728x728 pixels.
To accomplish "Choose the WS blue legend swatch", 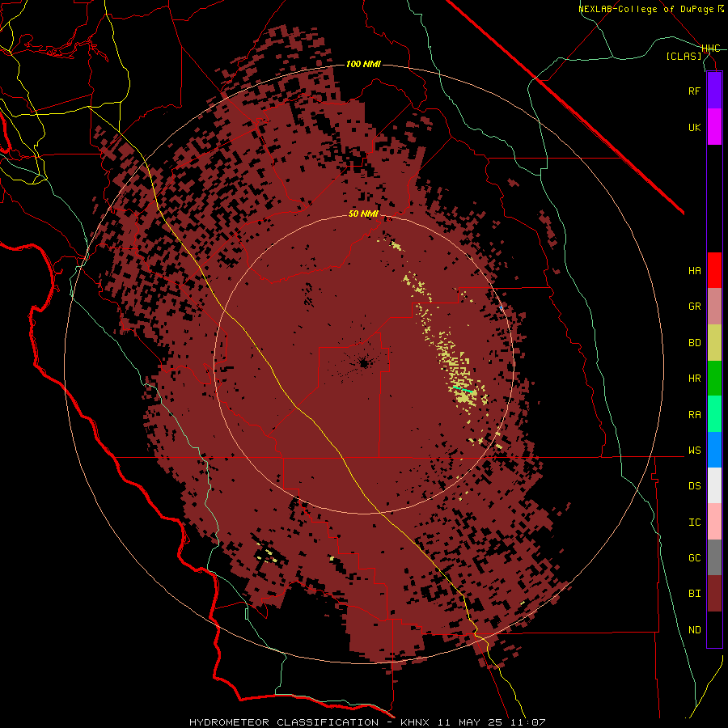I will (x=714, y=450).
